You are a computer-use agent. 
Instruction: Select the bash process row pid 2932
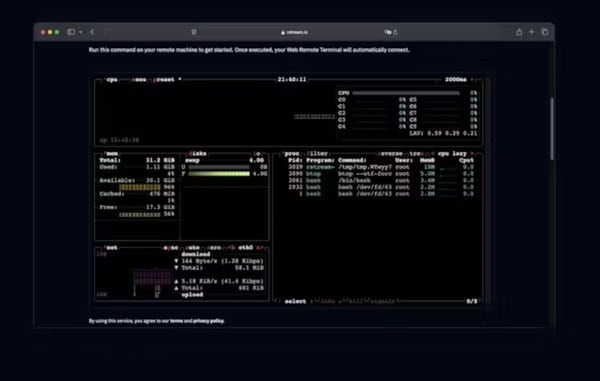click(x=381, y=187)
